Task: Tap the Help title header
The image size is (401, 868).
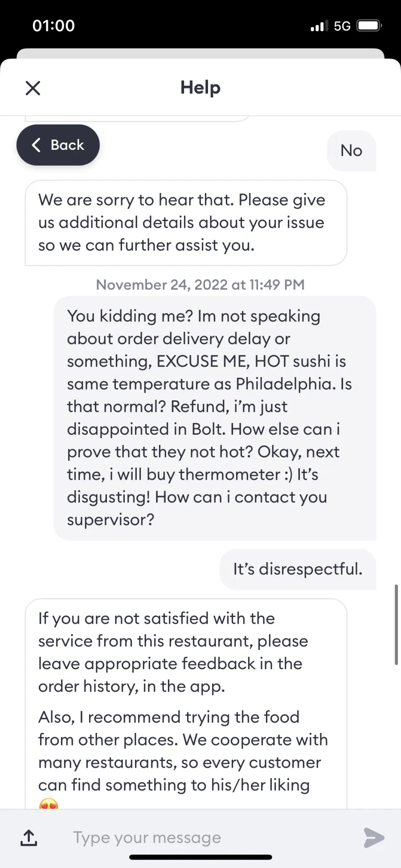Action: 200,87
